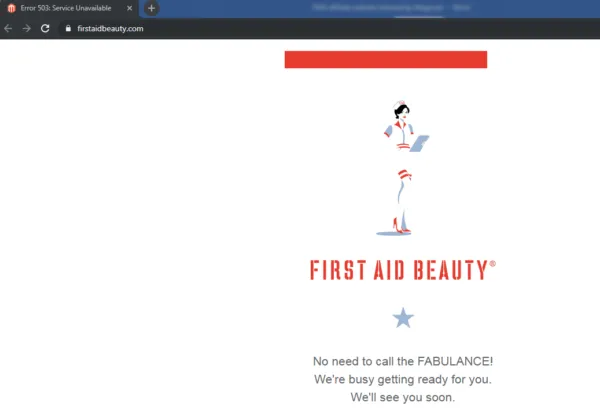Click the text 'No need to call the FABULANCE!'
Screen dimensions: 600x417
pos(403,361)
